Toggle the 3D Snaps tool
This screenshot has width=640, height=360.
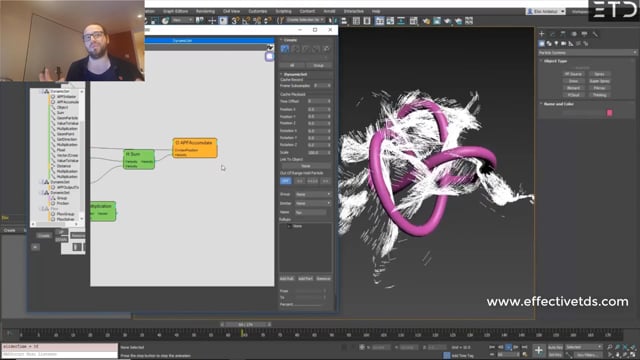236,20
